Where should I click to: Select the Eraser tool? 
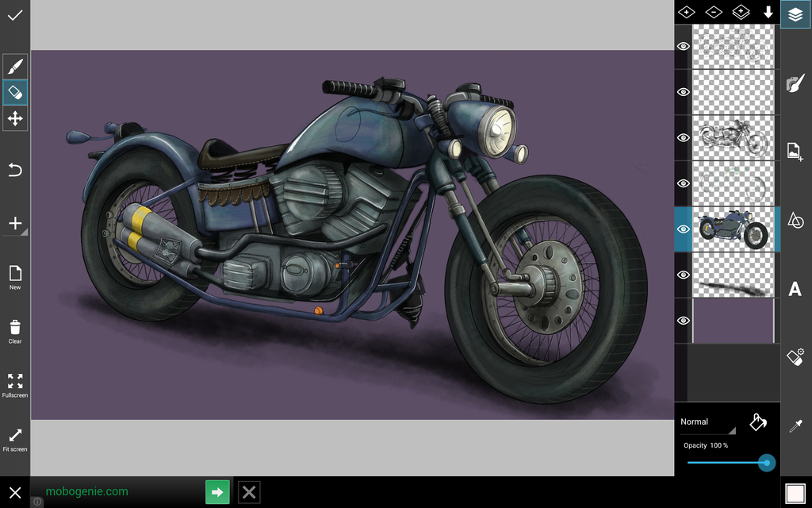15,93
